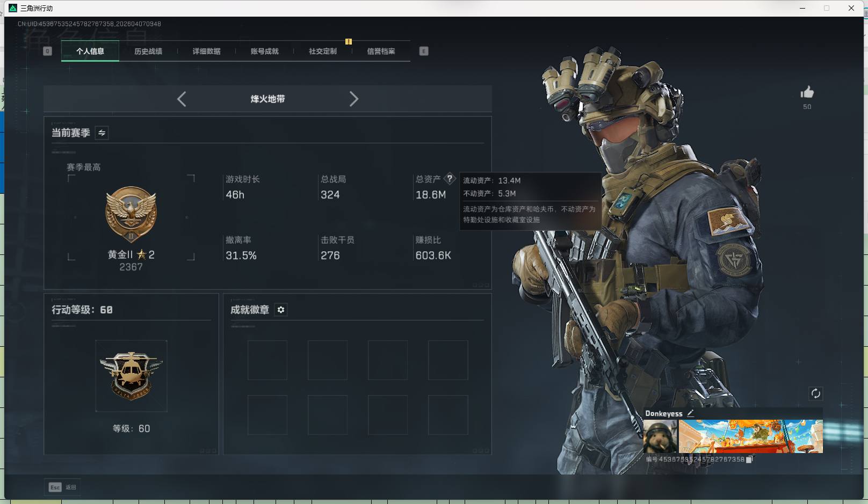Switch to the 历史战绩 tab
Screen dimensions: 868x504
pyautogui.click(x=148, y=50)
